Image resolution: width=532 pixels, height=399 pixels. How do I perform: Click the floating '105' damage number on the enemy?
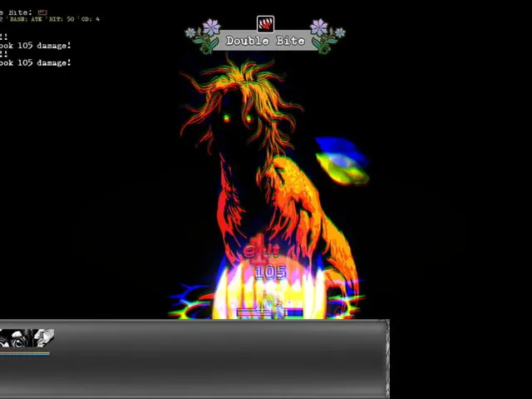(270, 273)
